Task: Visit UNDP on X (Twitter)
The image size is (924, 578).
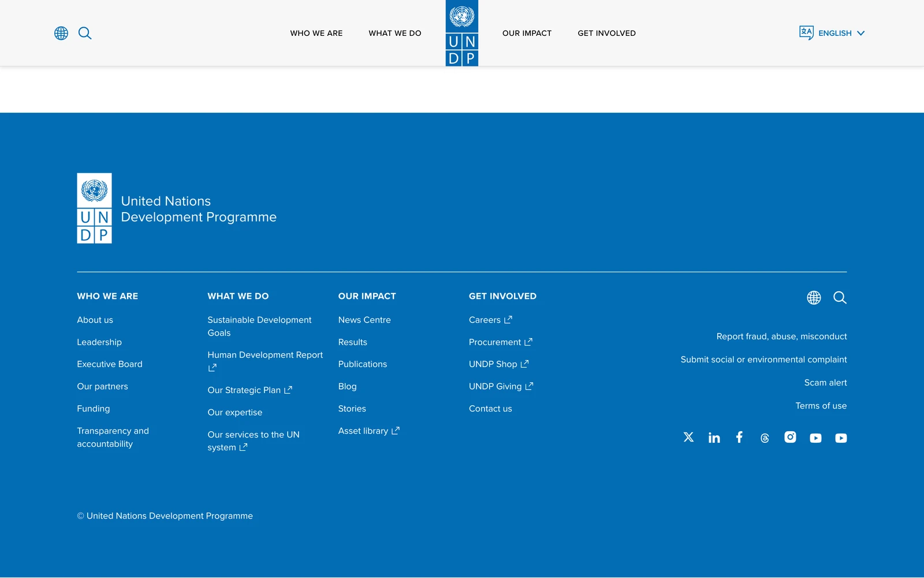Action: click(688, 437)
